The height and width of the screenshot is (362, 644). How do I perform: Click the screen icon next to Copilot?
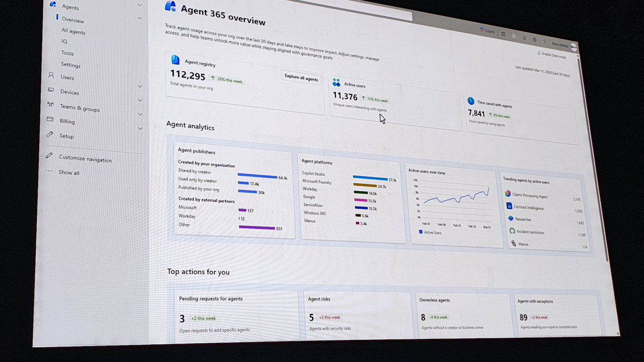pos(503,34)
